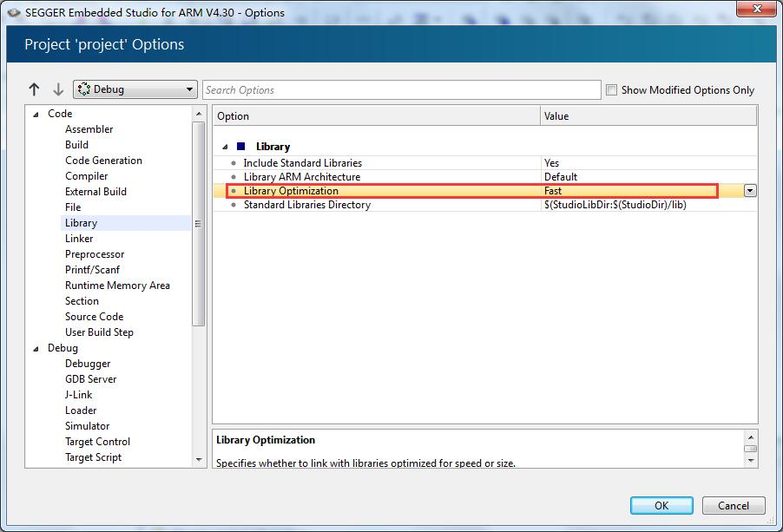Open the Debug configuration dropdown
Viewport: 783px width, 532px height.
click(135, 89)
